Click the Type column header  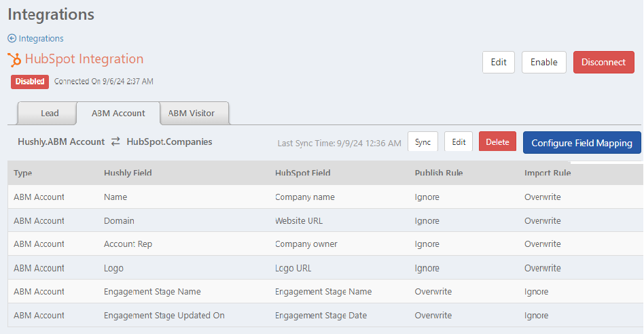(x=22, y=173)
